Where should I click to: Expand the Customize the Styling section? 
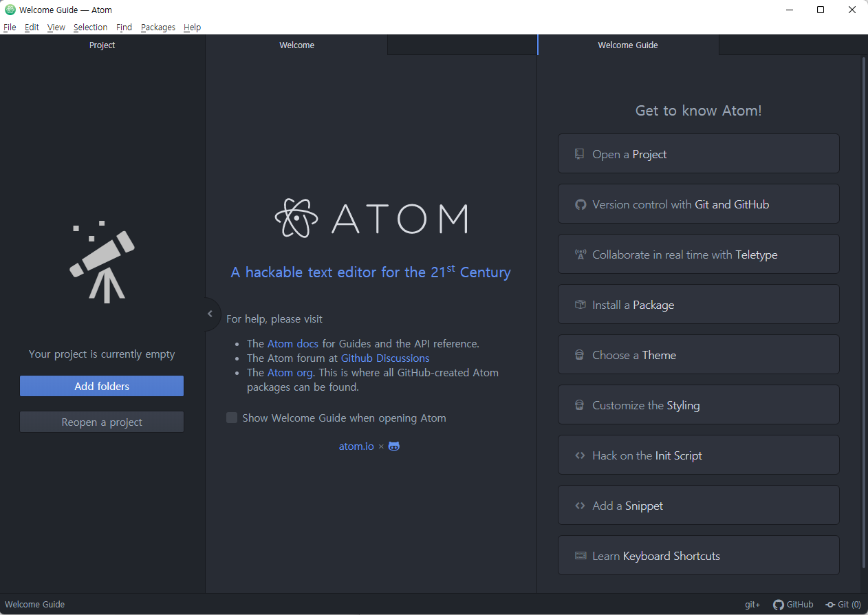point(698,405)
